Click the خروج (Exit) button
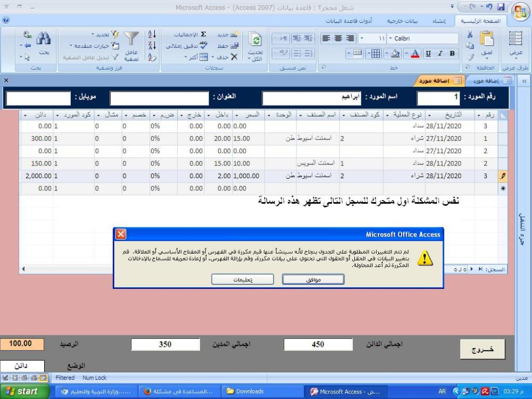Viewport: 532px width, 399px height. tap(483, 349)
